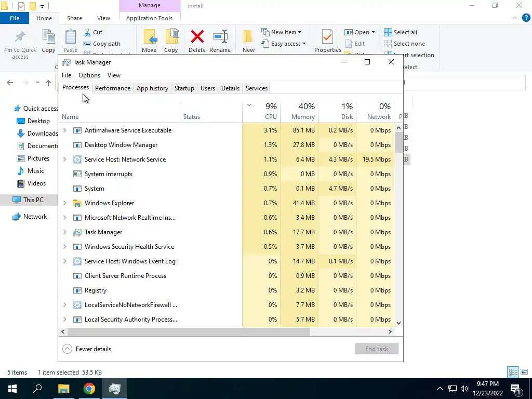Open the Task Manager Options menu

coord(89,75)
